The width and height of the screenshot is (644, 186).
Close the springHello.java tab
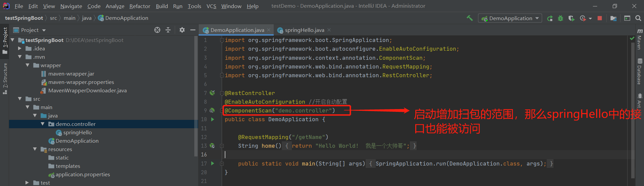(329, 30)
